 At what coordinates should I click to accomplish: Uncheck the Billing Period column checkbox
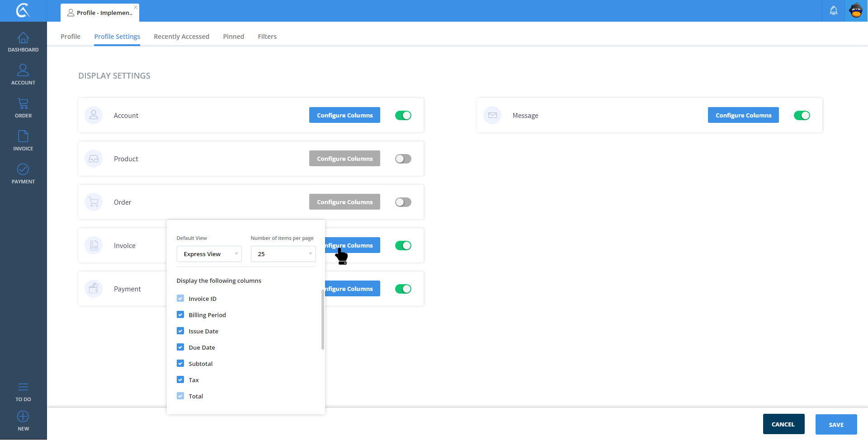180,315
